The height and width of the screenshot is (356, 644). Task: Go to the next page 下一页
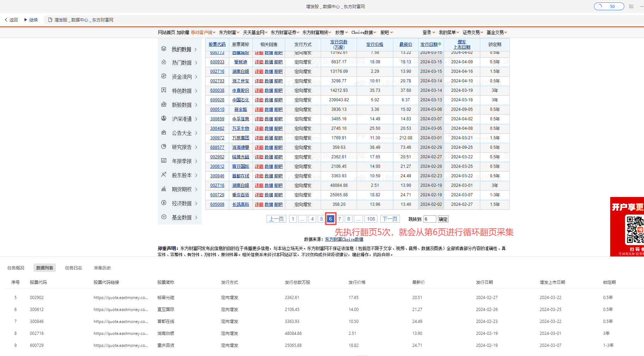(x=390, y=219)
